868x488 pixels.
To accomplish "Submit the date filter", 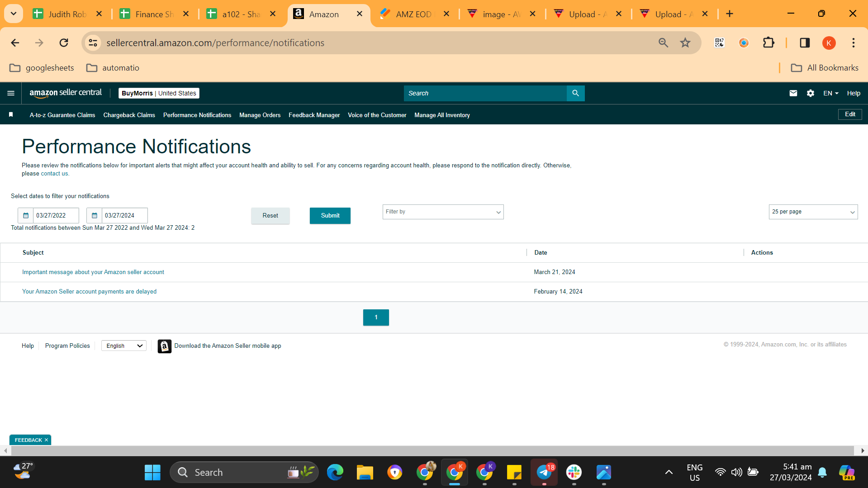I will click(x=330, y=216).
